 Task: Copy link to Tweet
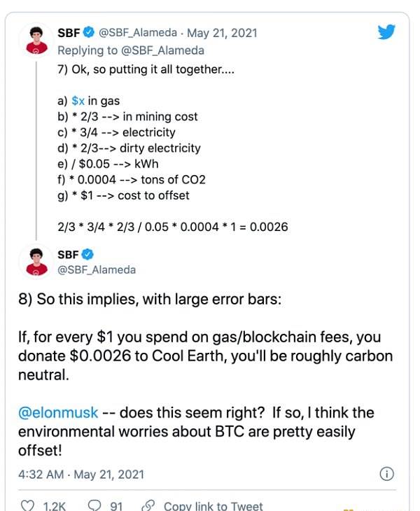[x=213, y=506]
